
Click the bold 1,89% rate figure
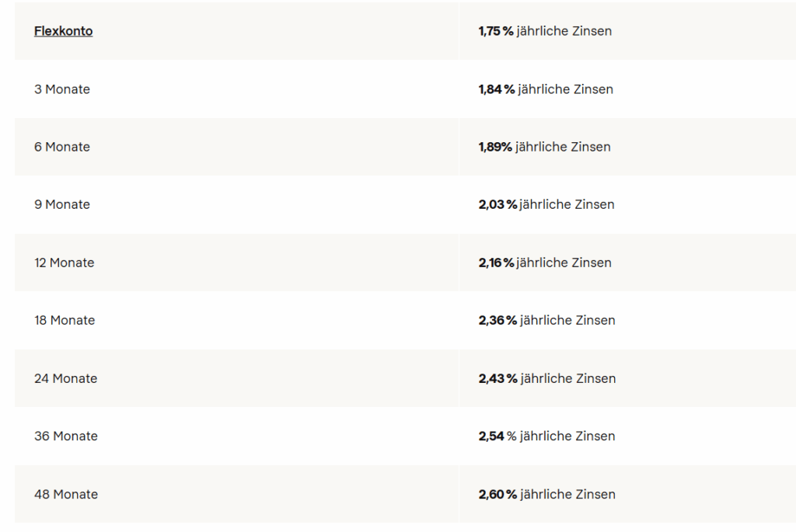coord(495,147)
